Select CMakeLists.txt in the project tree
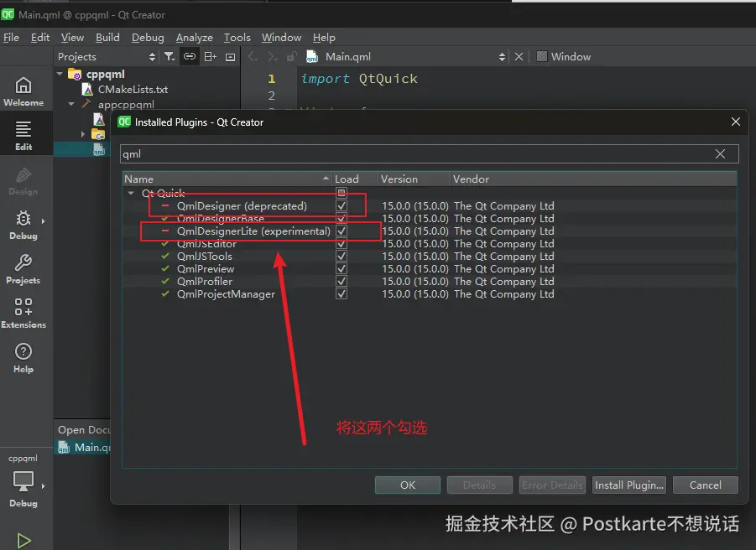The height and width of the screenshot is (550, 756). click(x=133, y=89)
